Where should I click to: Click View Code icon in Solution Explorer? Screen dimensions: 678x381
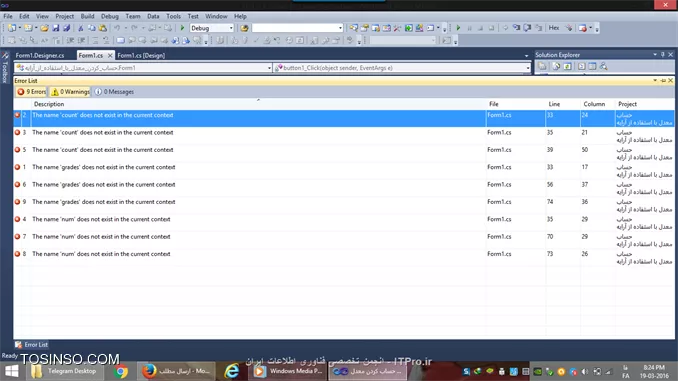point(582,66)
